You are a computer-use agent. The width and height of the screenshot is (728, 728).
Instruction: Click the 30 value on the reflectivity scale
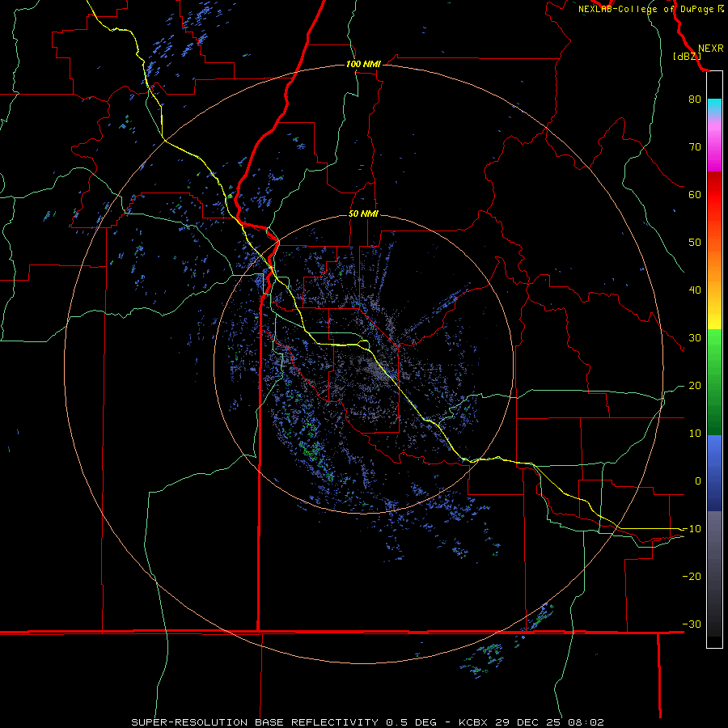pos(695,337)
